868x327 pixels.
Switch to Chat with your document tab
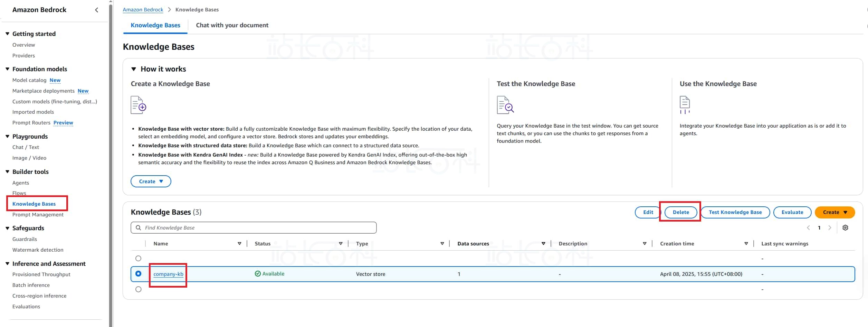pos(232,25)
